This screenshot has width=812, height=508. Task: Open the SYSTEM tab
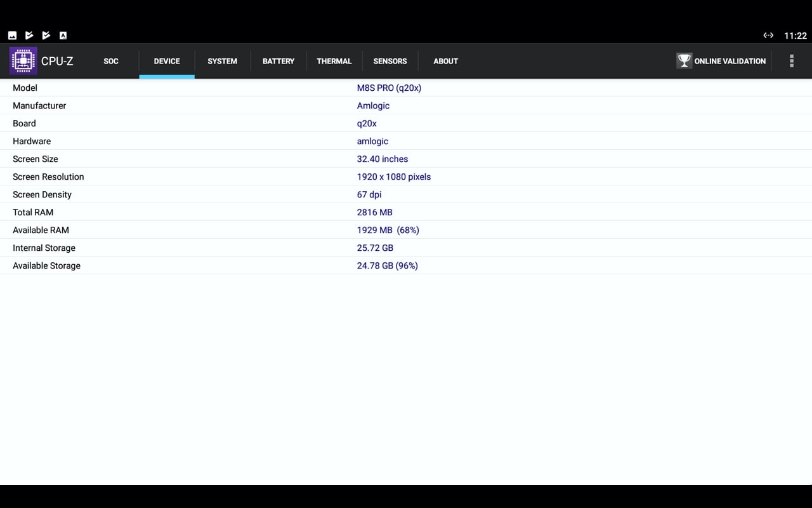point(223,61)
